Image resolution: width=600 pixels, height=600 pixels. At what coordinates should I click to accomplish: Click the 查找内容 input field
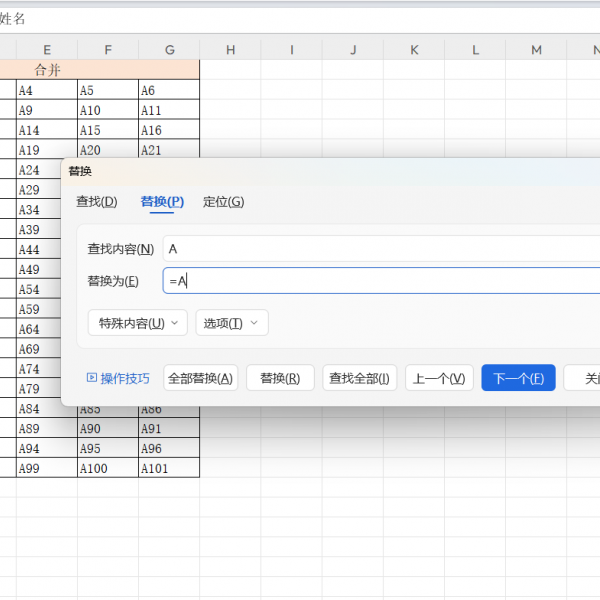coord(380,249)
